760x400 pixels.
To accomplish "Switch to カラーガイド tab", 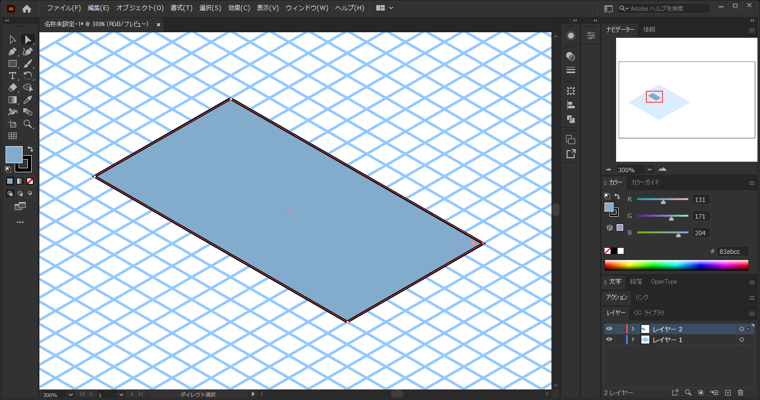I will pyautogui.click(x=645, y=182).
